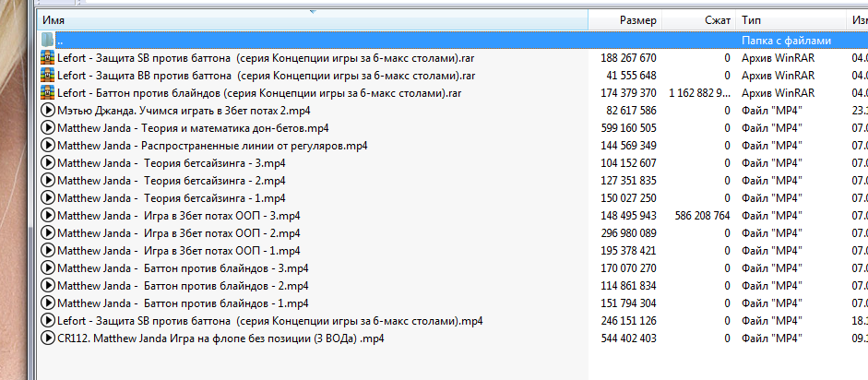Viewport: 868px width, 380px height.
Task: Select Matthew Janda - Баттон против блайндов - 2.mp4
Action: (x=183, y=285)
